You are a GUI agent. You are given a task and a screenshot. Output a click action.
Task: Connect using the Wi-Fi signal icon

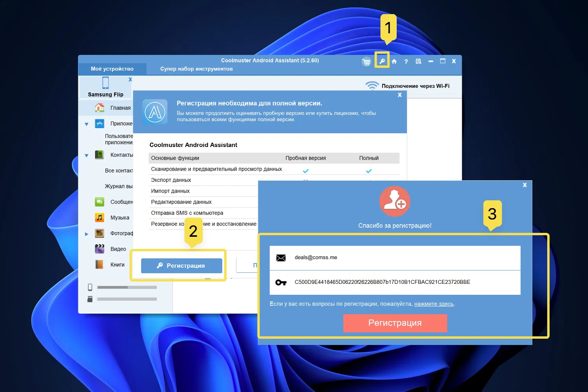coord(372,85)
